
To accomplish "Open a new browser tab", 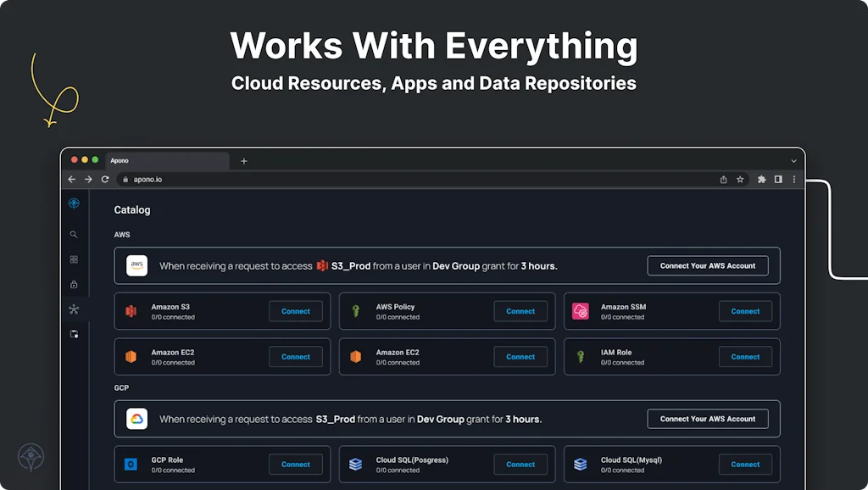I will [244, 161].
